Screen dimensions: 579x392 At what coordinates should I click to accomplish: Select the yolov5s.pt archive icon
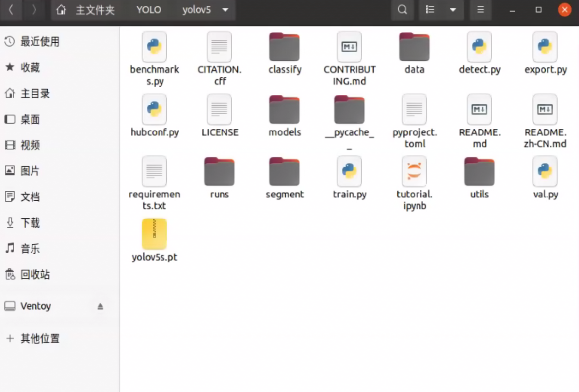click(155, 234)
